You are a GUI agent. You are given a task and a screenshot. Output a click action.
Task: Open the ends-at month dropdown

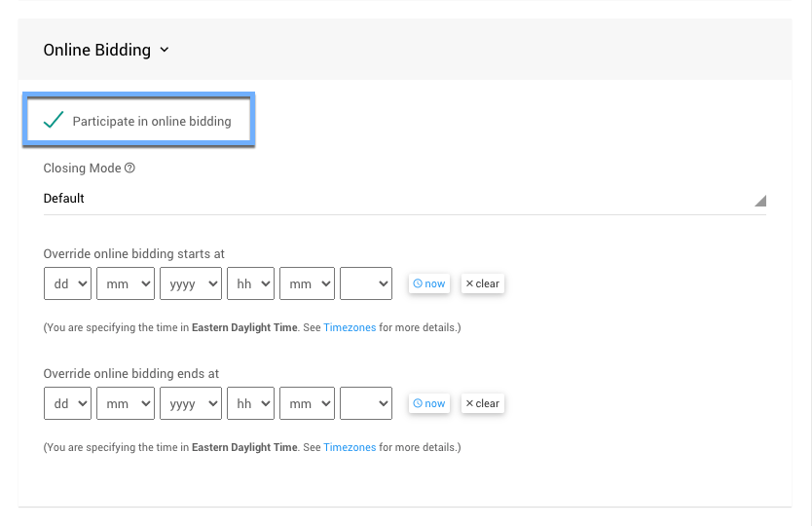(x=126, y=403)
